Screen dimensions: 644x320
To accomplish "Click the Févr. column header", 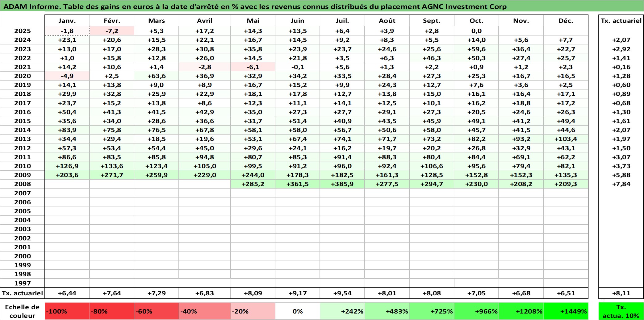I will click(x=112, y=21).
